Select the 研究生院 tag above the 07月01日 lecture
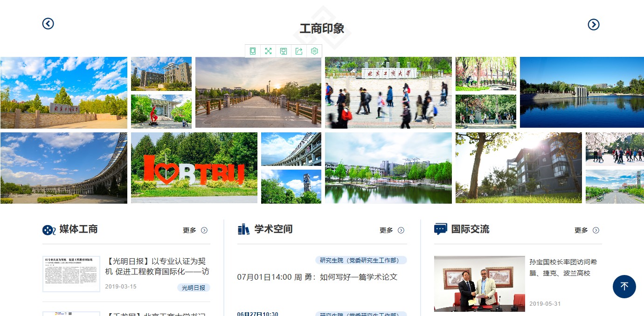Image resolution: width=644 pixels, height=316 pixels. point(360,260)
